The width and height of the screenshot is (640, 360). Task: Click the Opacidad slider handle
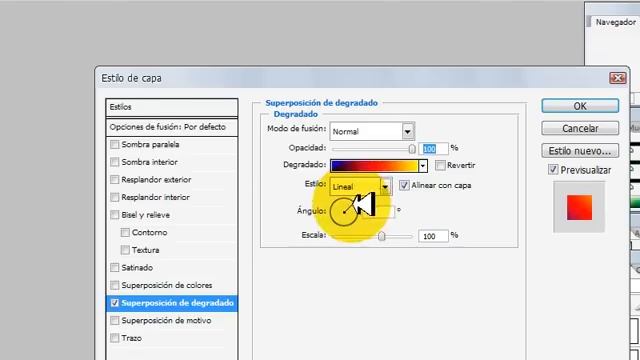click(x=412, y=149)
